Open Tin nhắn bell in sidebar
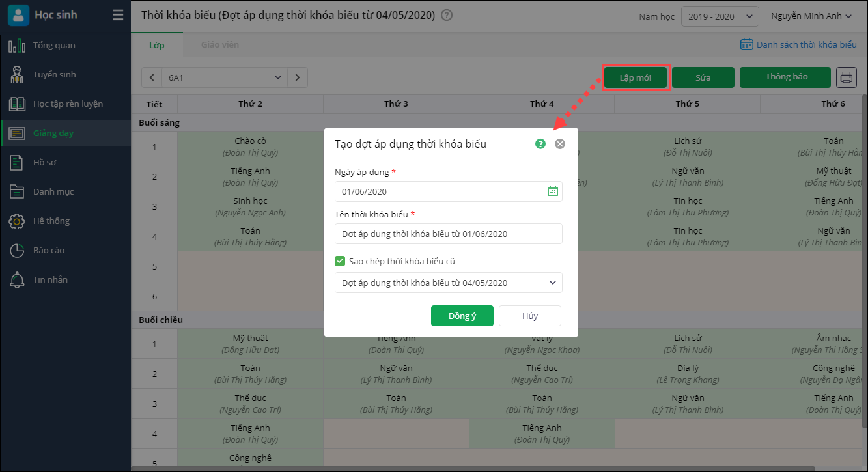 click(50, 279)
